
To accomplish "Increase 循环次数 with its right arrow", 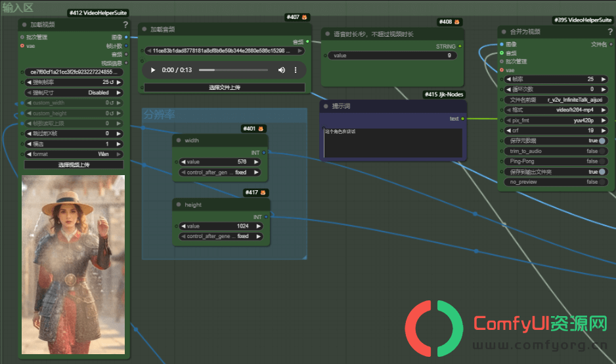I will [604, 89].
